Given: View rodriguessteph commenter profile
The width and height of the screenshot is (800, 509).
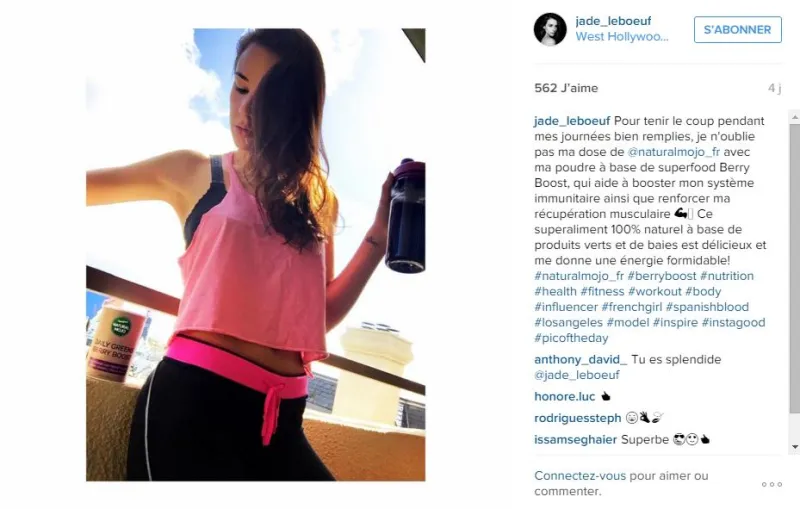Looking at the screenshot, I should [578, 418].
